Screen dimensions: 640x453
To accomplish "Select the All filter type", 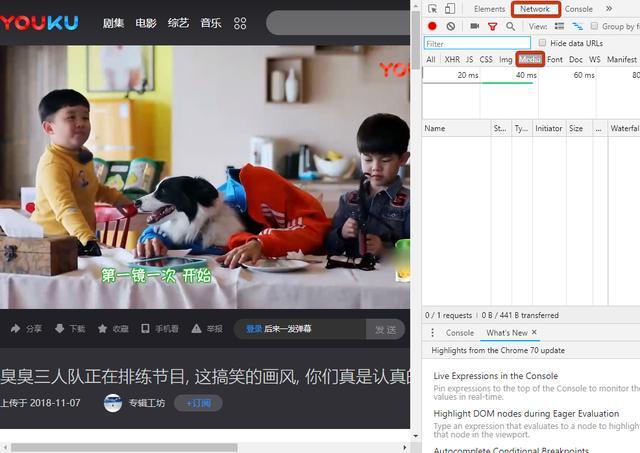I will (x=431, y=60).
